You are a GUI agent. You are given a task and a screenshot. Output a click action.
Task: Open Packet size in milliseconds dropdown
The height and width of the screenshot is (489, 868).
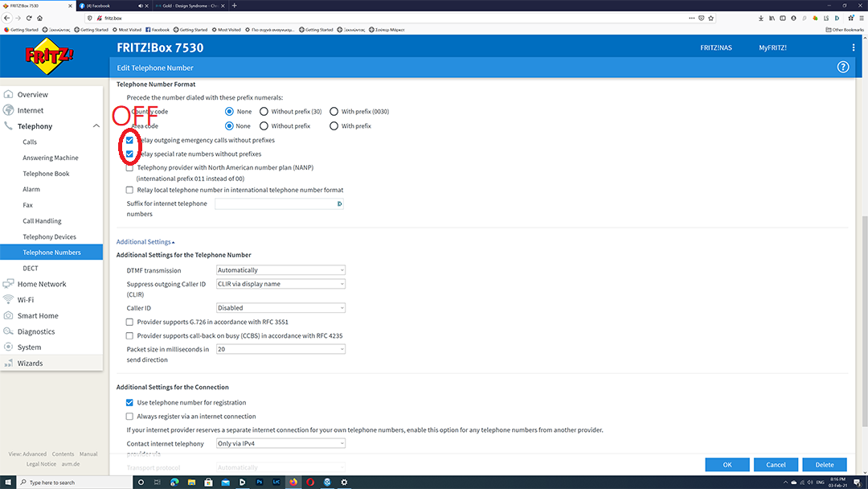point(280,349)
